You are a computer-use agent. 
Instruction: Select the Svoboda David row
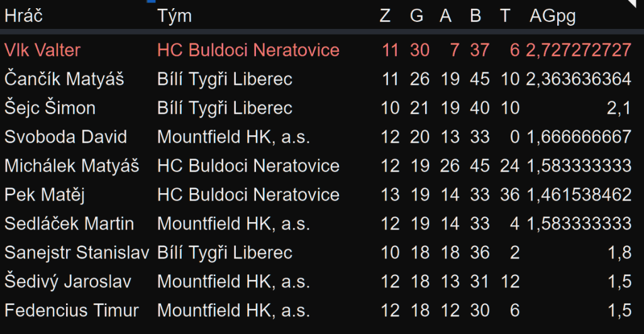65,137
